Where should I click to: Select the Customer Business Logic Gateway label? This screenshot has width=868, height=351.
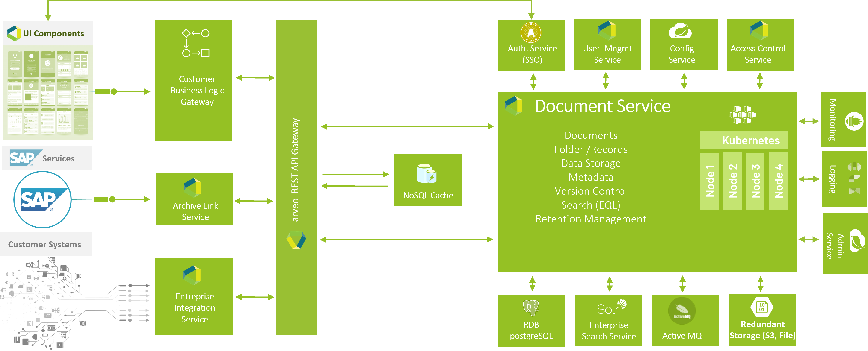[x=197, y=90]
